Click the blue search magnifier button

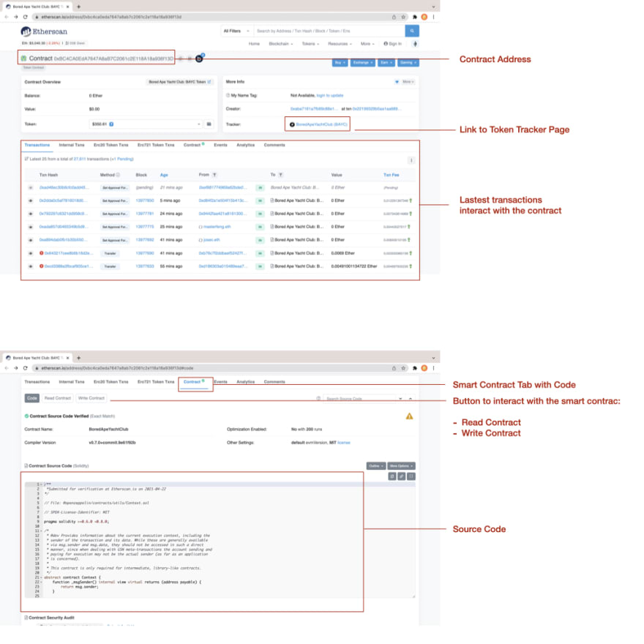point(412,31)
